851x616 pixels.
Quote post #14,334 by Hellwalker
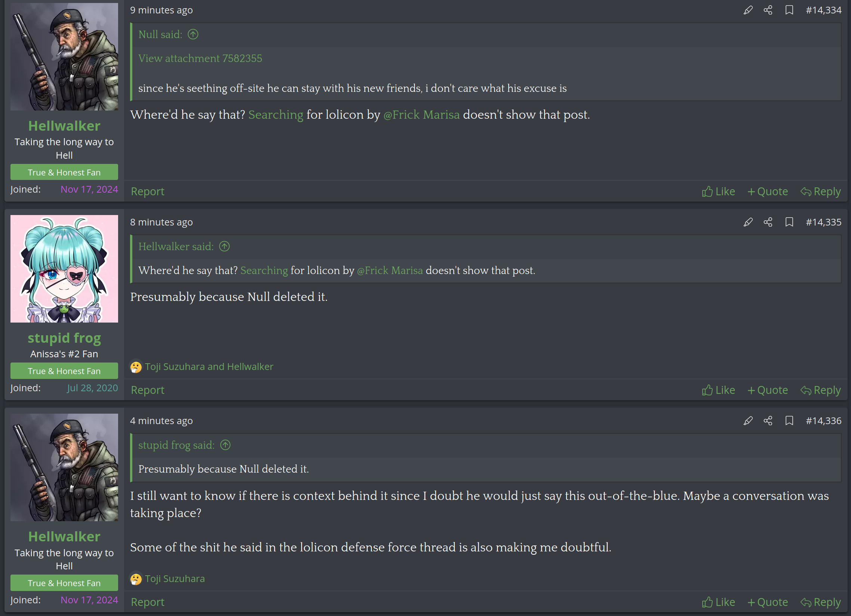(768, 192)
